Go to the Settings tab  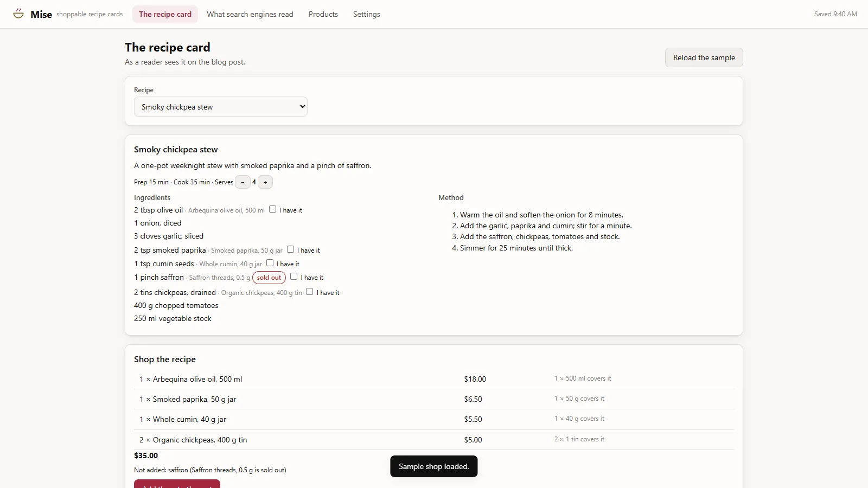coord(367,14)
